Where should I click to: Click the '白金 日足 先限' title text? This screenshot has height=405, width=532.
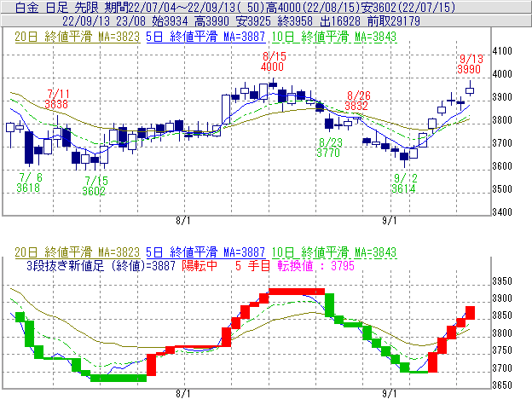pos(57,7)
